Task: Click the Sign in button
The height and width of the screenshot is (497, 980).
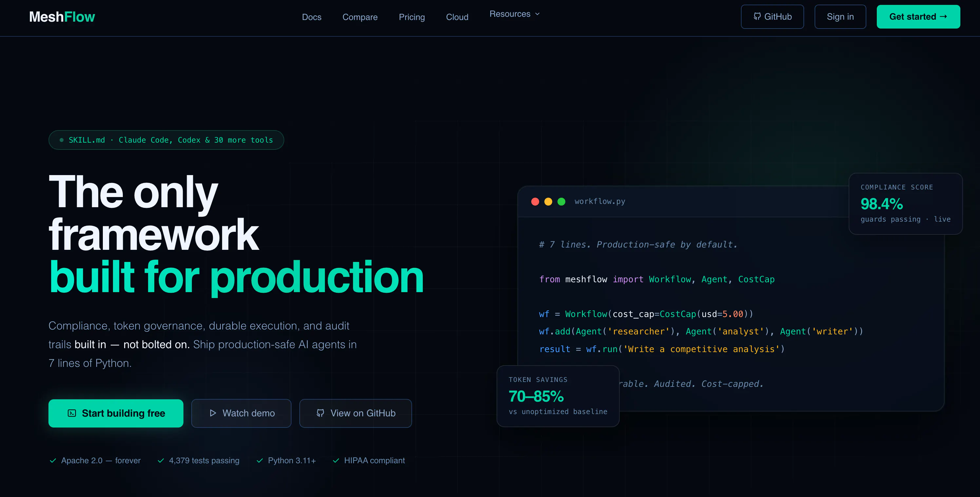Action: coord(840,17)
